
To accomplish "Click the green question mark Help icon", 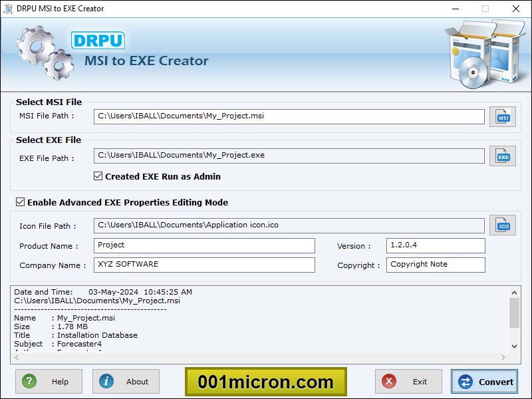I will 29,382.
